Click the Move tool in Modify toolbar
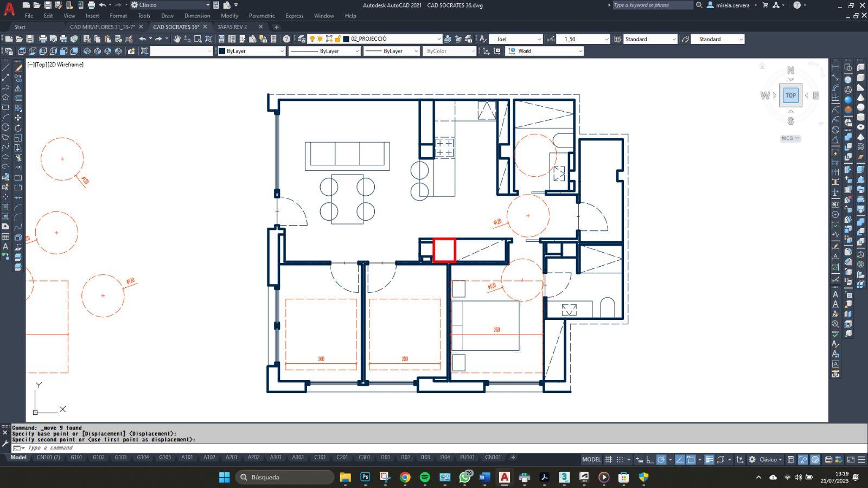Viewport: 868px width, 488px height. (18, 118)
